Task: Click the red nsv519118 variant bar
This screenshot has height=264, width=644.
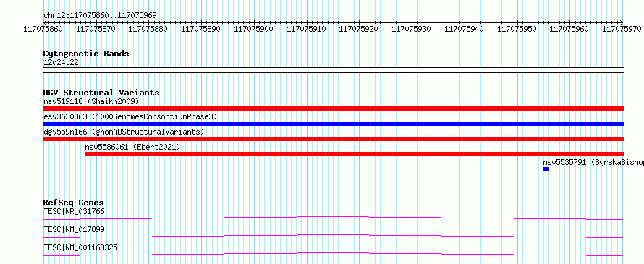Action: pyautogui.click(x=333, y=108)
